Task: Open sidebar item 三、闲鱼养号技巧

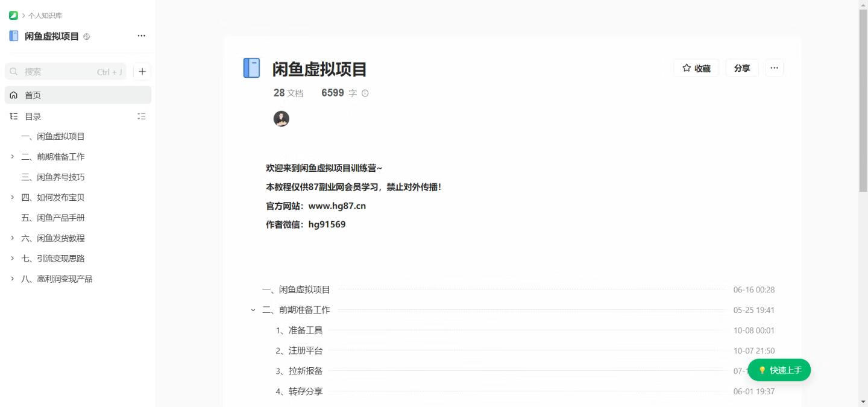Action: [53, 177]
